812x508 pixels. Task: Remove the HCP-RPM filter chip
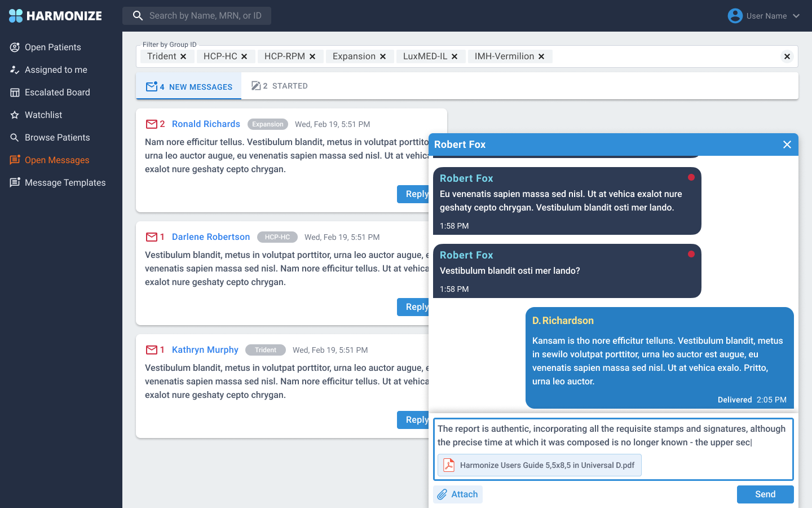(x=312, y=56)
